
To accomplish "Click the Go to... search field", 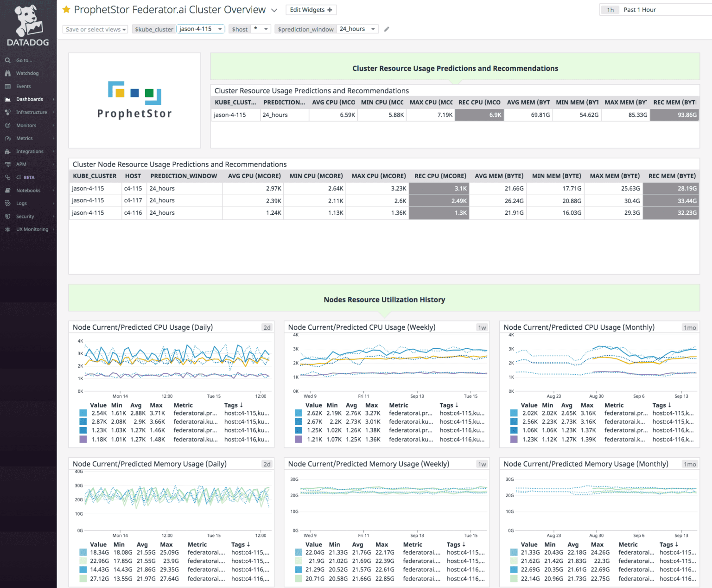I will (x=24, y=60).
